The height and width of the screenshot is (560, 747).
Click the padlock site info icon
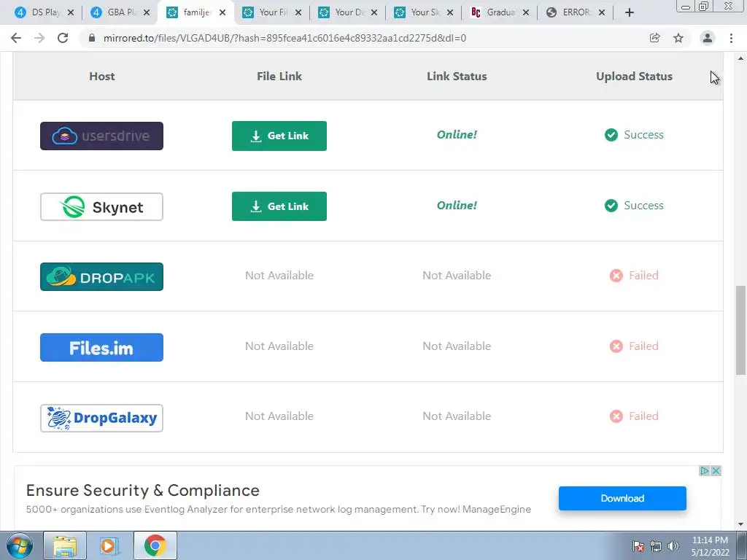pyautogui.click(x=92, y=38)
